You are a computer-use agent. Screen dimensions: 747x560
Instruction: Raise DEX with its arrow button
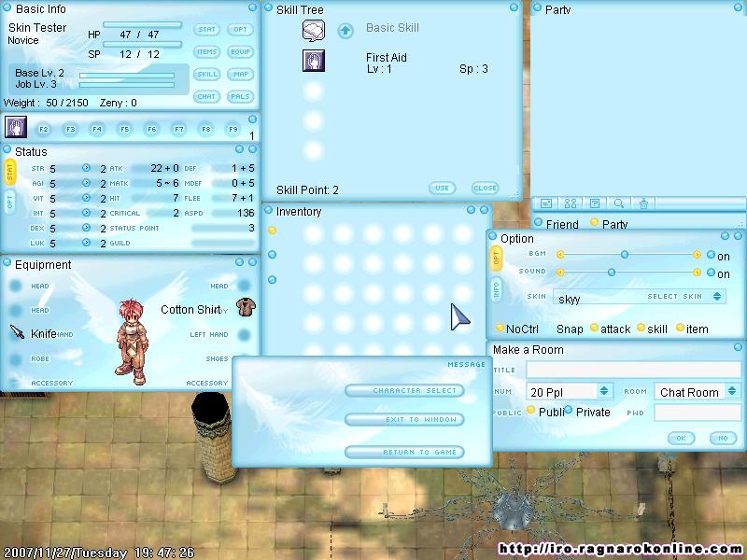(x=86, y=228)
